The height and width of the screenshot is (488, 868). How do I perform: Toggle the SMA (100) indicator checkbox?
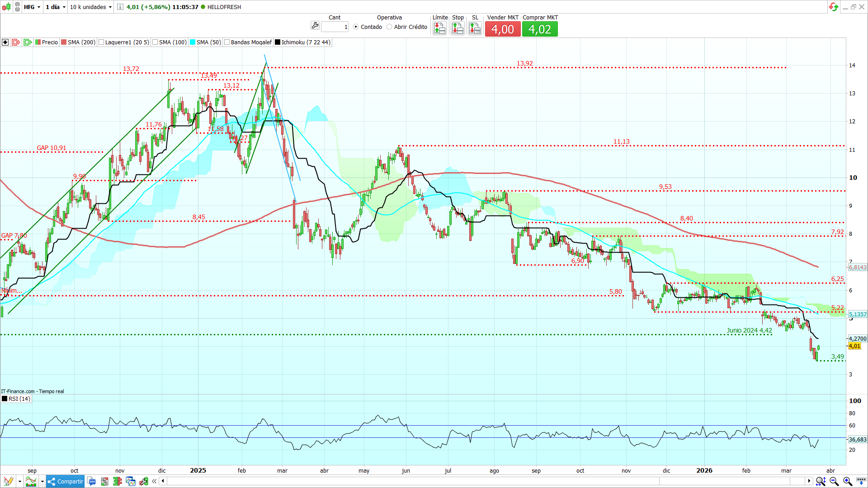point(155,42)
